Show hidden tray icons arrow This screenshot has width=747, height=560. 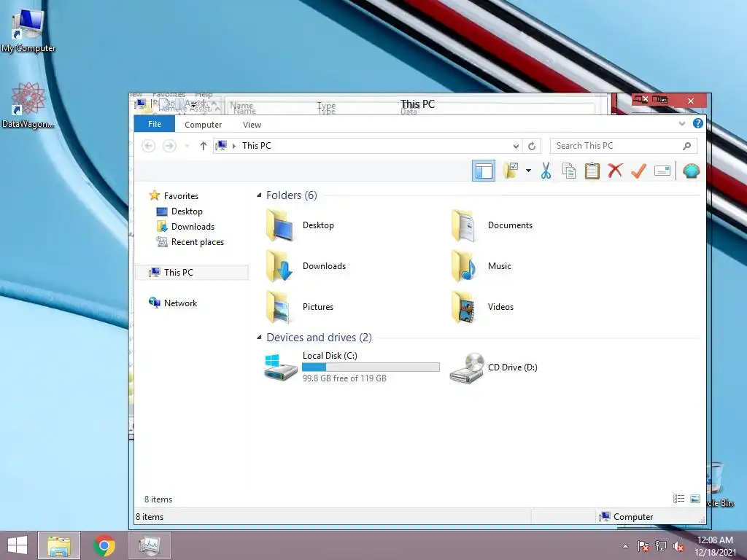[x=625, y=546]
